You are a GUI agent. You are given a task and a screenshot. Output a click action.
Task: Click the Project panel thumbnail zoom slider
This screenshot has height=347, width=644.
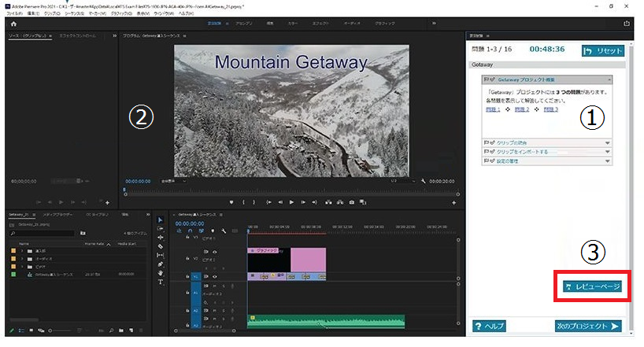tap(52, 330)
